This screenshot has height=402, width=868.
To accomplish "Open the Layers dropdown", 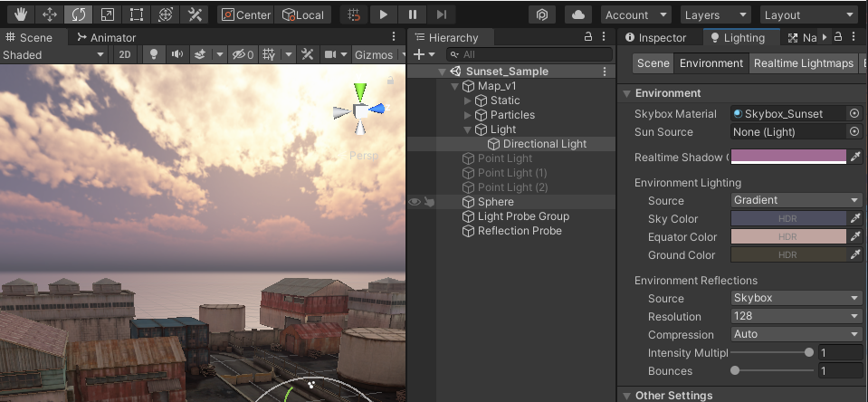I will click(x=716, y=15).
